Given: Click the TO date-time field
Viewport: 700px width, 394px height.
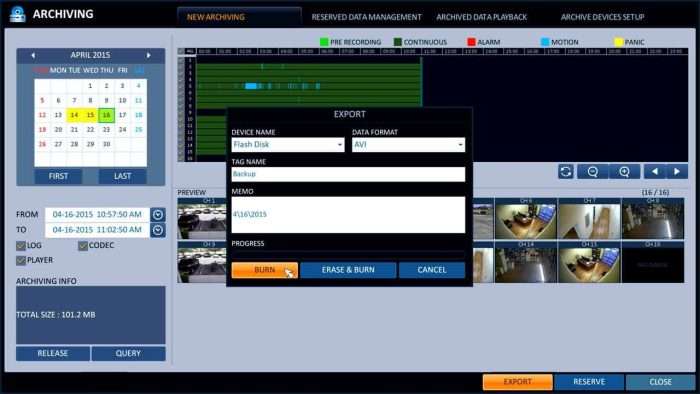Looking at the screenshot, I should (x=97, y=230).
